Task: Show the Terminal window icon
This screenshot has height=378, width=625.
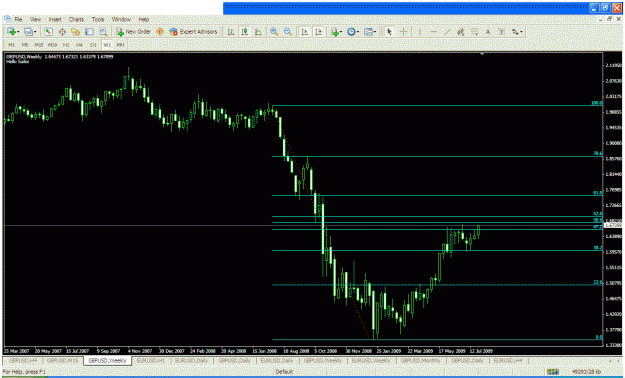Action: coord(89,32)
